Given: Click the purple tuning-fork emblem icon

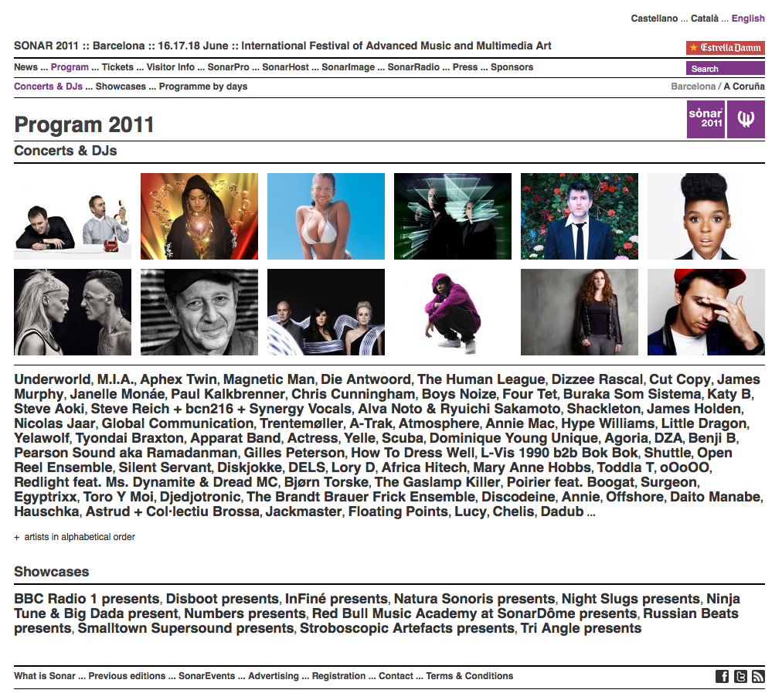Looking at the screenshot, I should [x=746, y=119].
